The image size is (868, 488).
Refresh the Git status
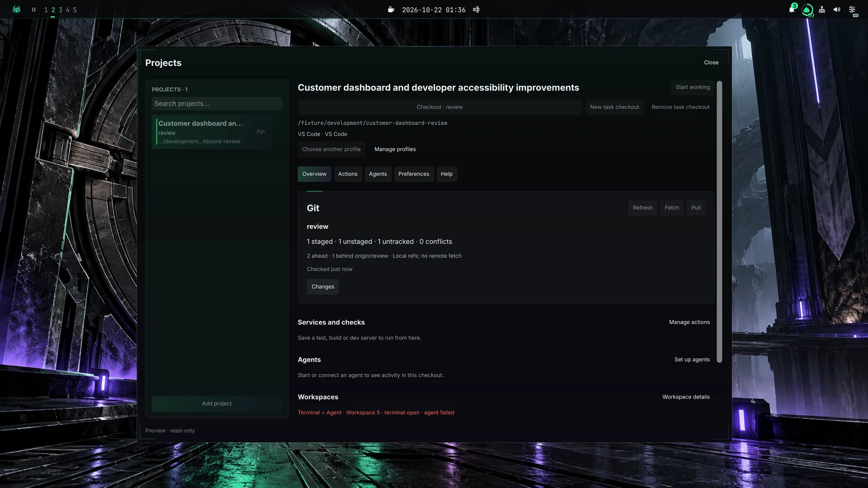click(x=642, y=208)
